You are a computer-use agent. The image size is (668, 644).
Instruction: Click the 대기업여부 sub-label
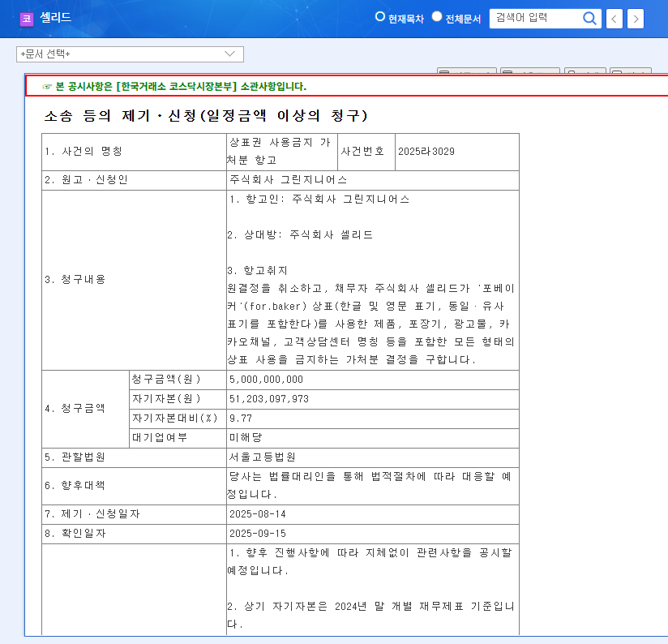pos(160,438)
